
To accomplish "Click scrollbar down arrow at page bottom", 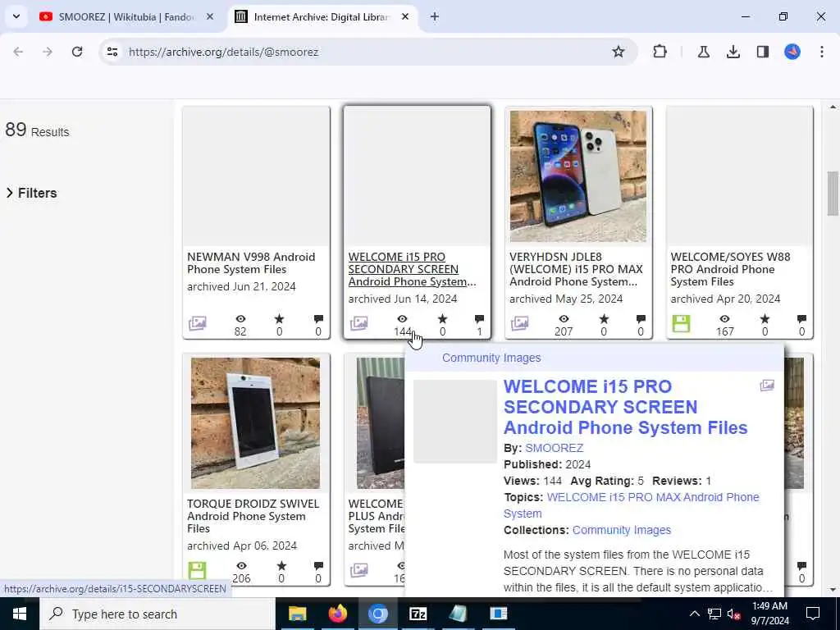I will point(833,590).
